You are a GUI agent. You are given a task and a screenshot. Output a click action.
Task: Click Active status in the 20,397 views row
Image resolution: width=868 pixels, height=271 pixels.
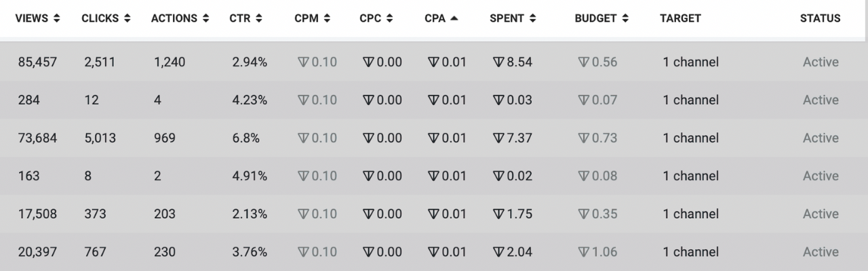pyautogui.click(x=821, y=252)
